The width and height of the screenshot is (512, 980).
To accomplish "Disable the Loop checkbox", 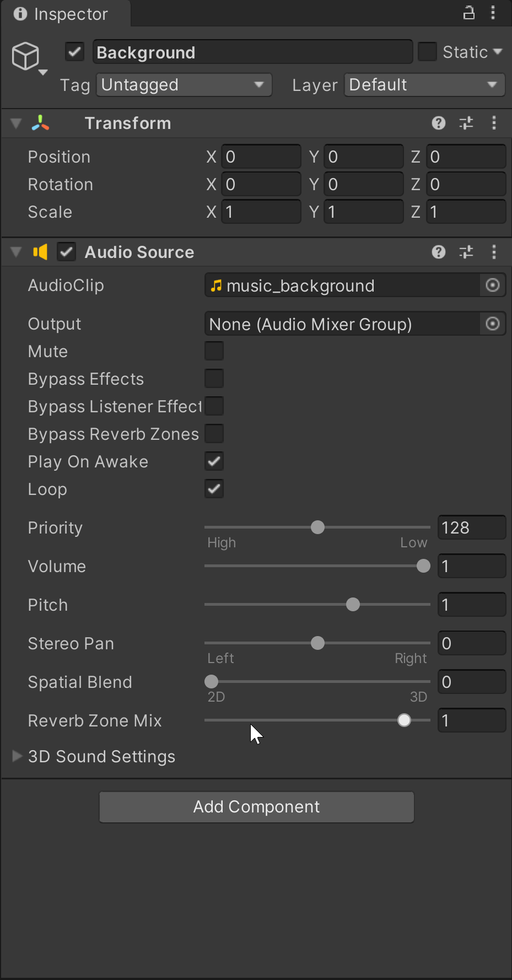I will click(x=214, y=488).
